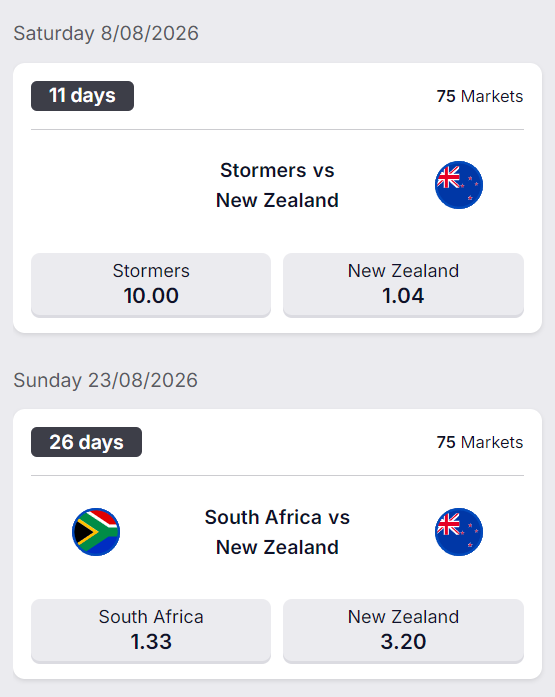View 75 Markets for South Africa match
The height and width of the screenshot is (697, 555).
click(x=479, y=442)
